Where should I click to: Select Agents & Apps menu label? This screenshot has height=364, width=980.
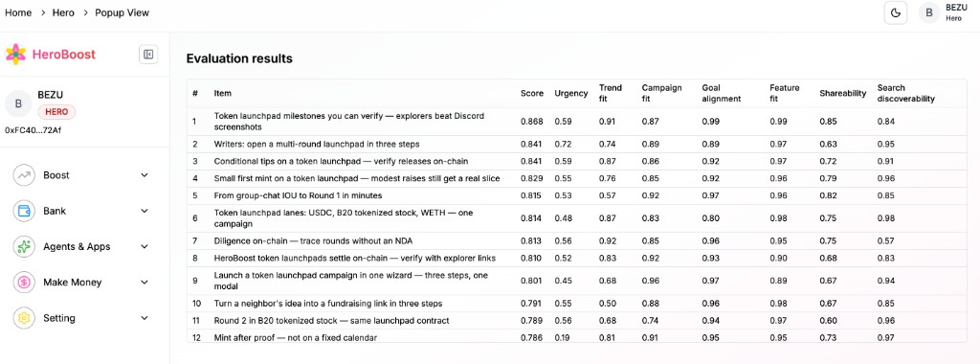[77, 246]
